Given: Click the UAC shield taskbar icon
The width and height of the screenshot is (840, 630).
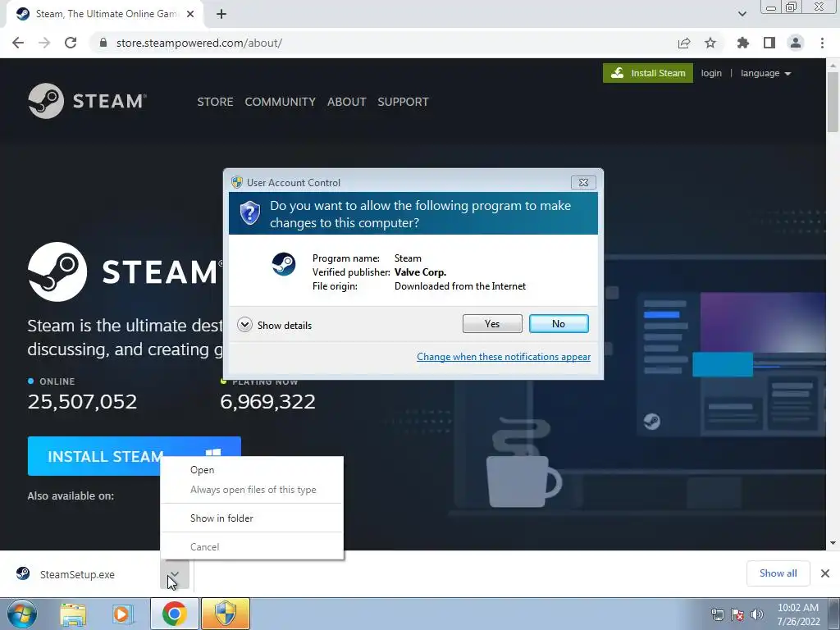Looking at the screenshot, I should 226,614.
